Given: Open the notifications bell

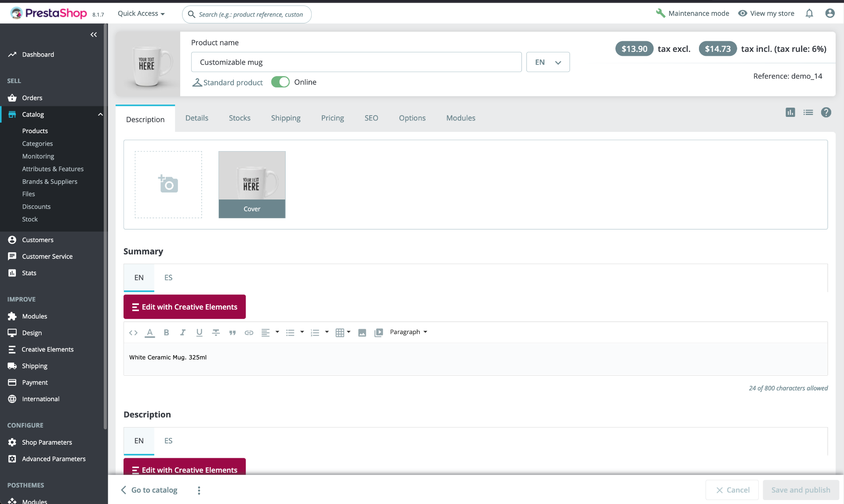Looking at the screenshot, I should [x=809, y=14].
